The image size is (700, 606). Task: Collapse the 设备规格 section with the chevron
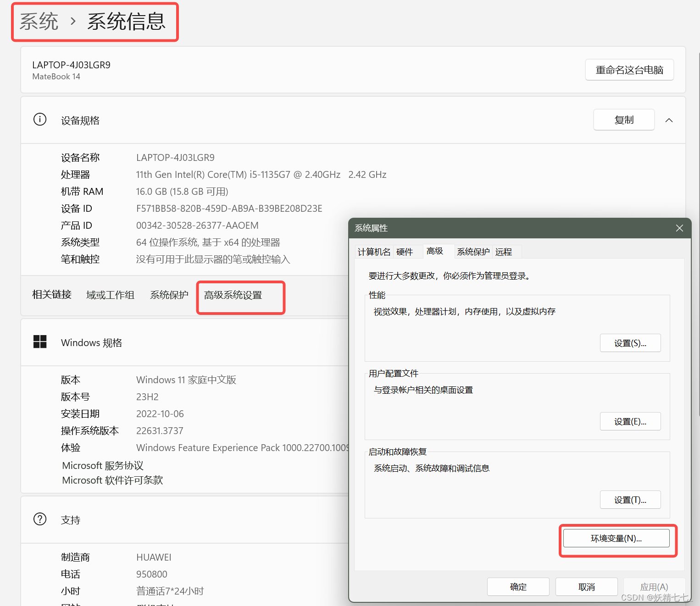669,120
